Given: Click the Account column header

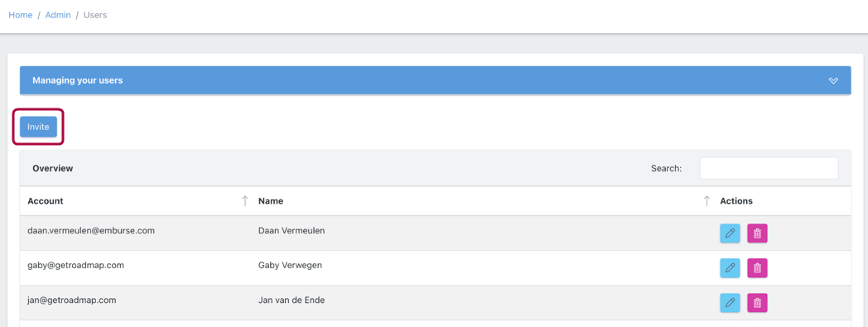Looking at the screenshot, I should pyautogui.click(x=46, y=201).
